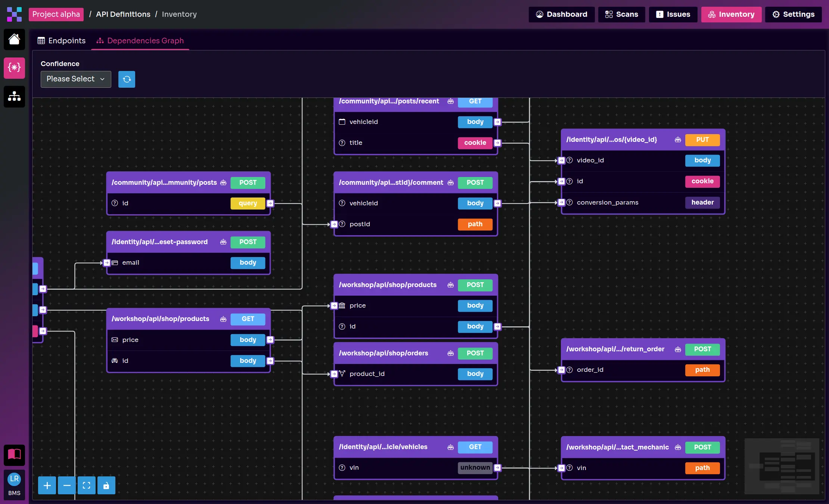Open the documentation book icon

(14, 454)
